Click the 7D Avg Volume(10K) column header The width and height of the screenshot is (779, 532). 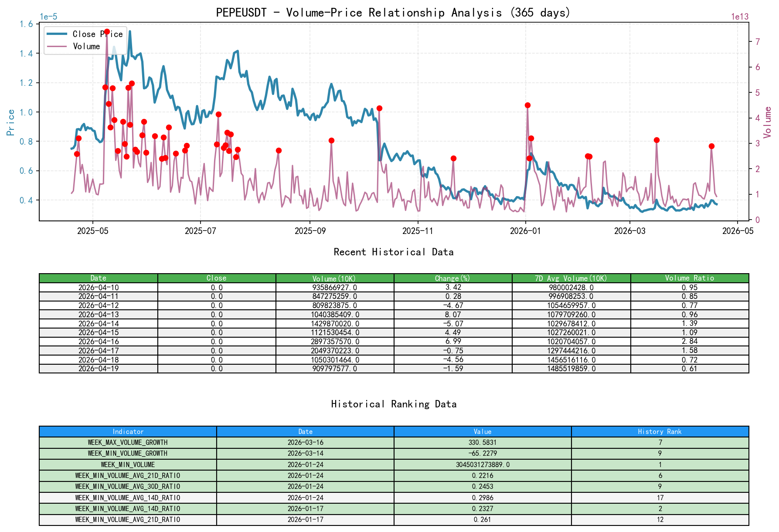tap(571, 278)
